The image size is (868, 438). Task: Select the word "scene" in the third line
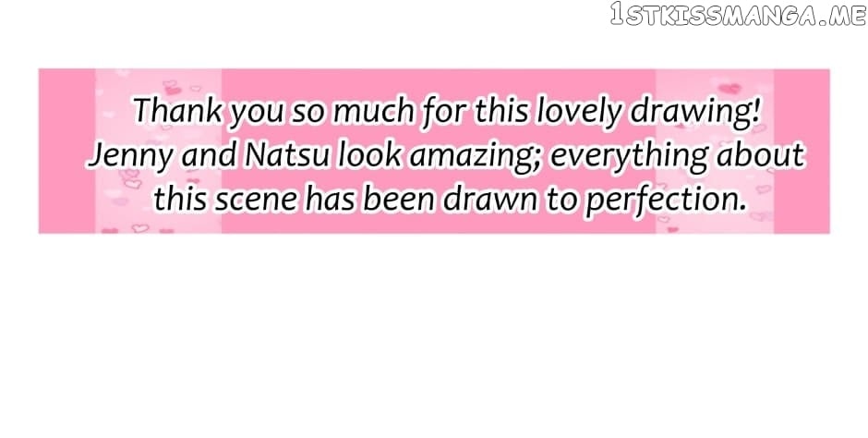[x=257, y=201]
